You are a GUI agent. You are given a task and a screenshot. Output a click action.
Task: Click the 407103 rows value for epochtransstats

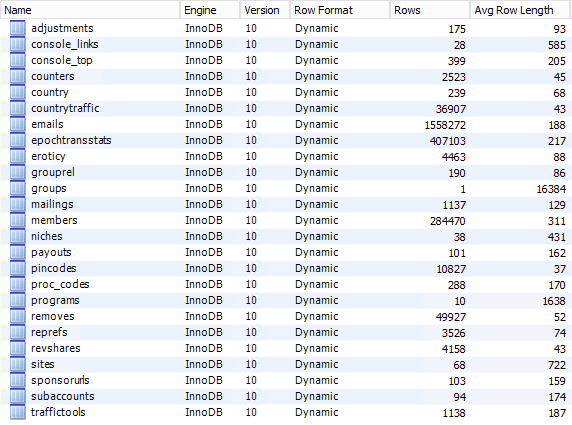click(x=448, y=141)
